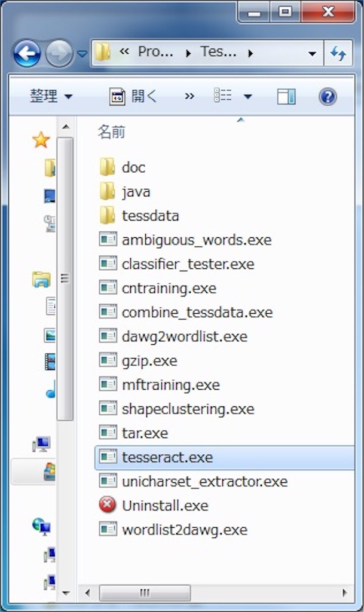Maximize the Explorer window

(285, 12)
